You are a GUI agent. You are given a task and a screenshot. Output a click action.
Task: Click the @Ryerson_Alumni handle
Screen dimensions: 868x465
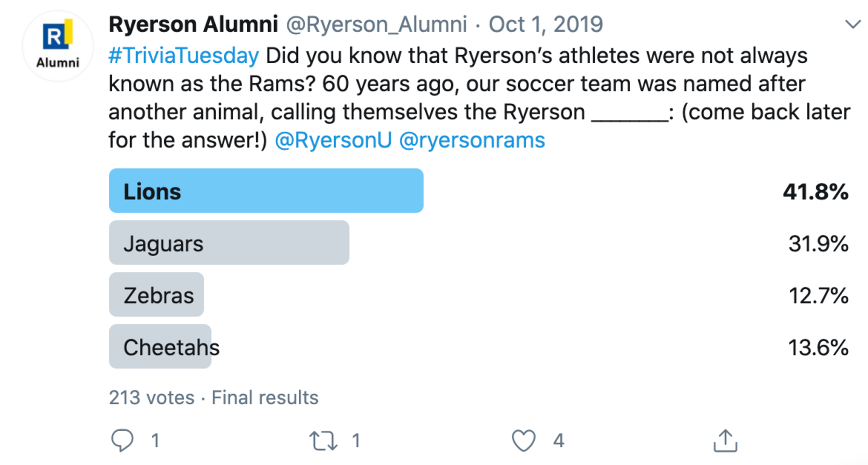coord(377,24)
